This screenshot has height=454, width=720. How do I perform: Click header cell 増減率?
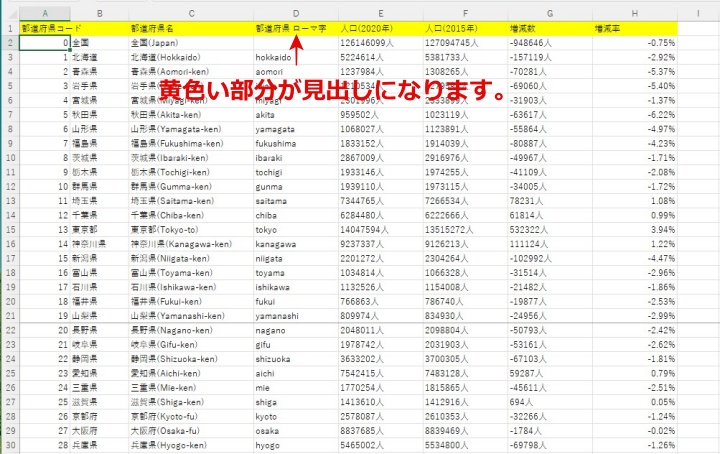[x=635, y=28]
